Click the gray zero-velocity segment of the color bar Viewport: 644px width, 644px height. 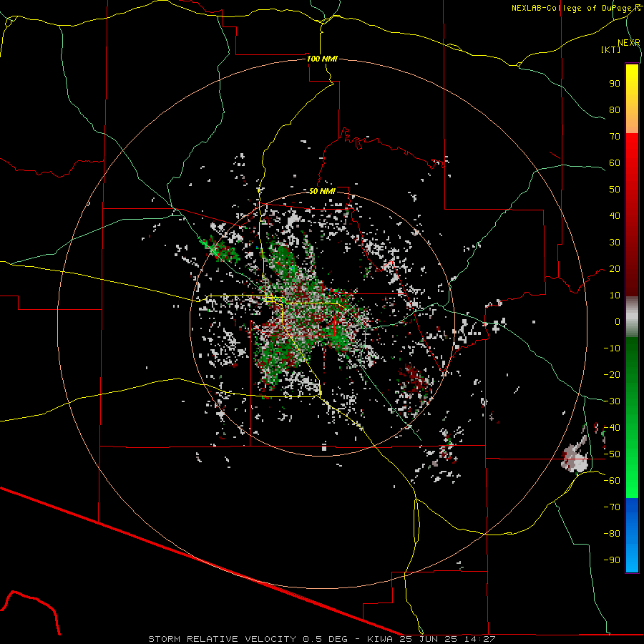pos(632,317)
